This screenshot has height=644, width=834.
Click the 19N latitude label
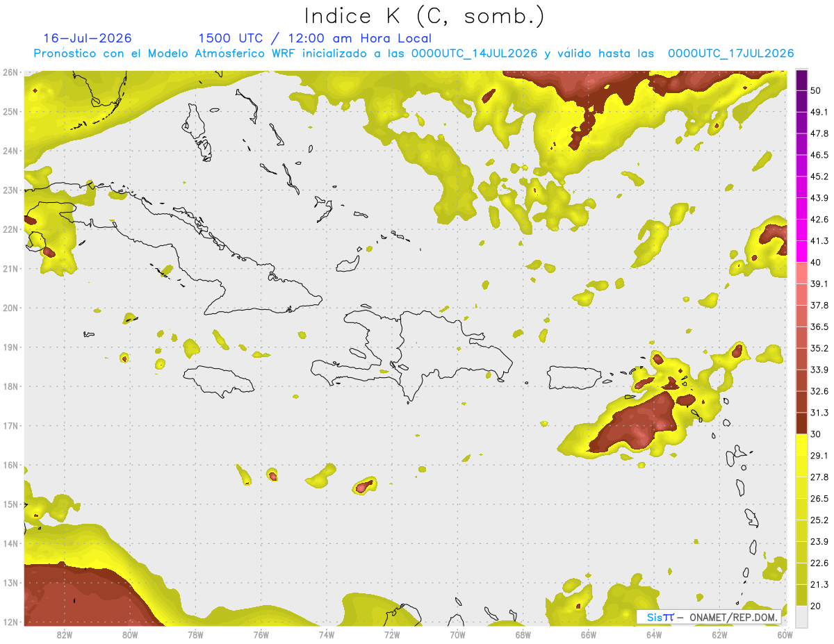click(10, 347)
